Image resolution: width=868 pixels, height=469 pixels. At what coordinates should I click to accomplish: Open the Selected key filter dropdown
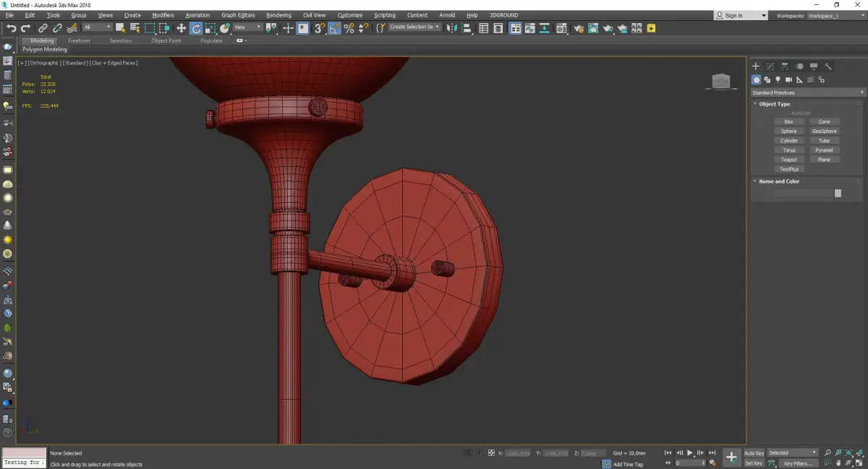(x=793, y=453)
